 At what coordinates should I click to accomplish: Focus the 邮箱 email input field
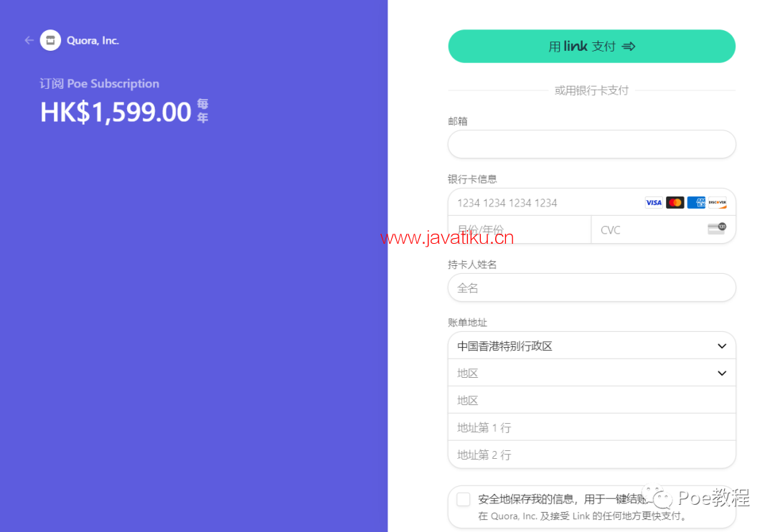[x=591, y=144]
